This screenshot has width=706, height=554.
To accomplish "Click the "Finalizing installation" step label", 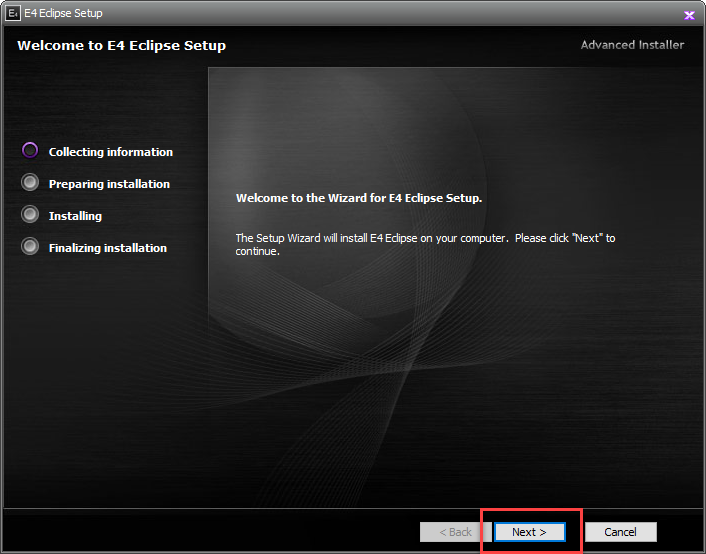I will coord(108,248).
